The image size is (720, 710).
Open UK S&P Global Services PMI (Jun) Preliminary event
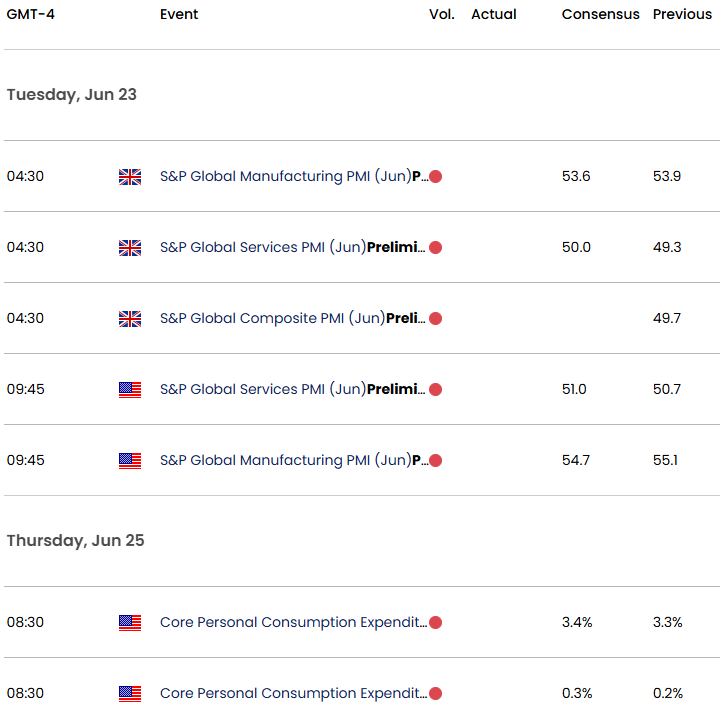pyautogui.click(x=292, y=247)
